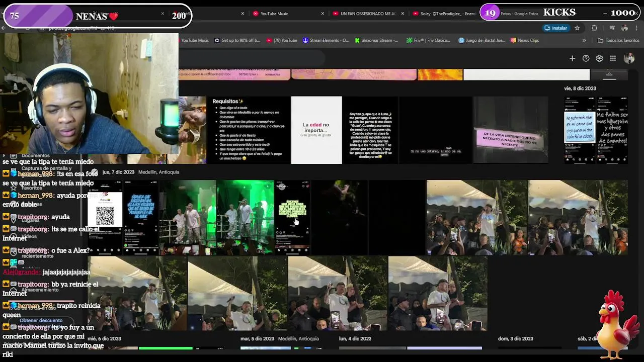Open the (79) YouTube bookmark
Image resolution: width=644 pixels, height=362 pixels.
[282, 40]
